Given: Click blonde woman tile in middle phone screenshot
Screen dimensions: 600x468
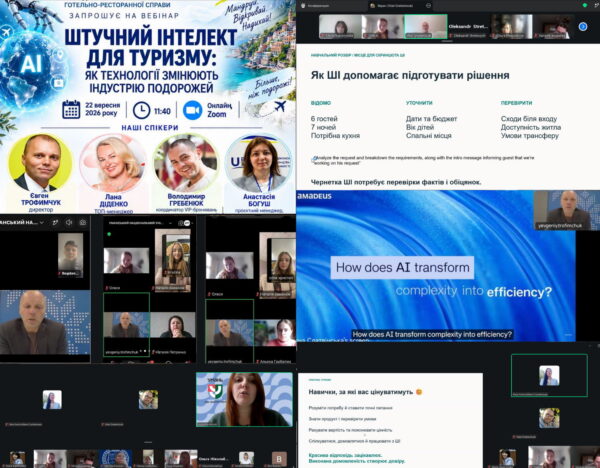Looking at the screenshot, I should tap(173, 259).
